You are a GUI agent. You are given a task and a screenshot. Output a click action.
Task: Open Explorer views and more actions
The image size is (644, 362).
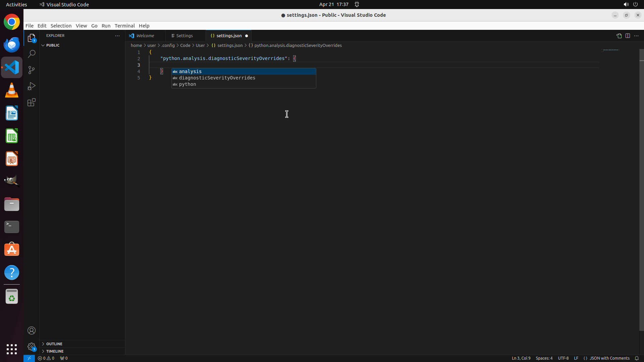117,36
